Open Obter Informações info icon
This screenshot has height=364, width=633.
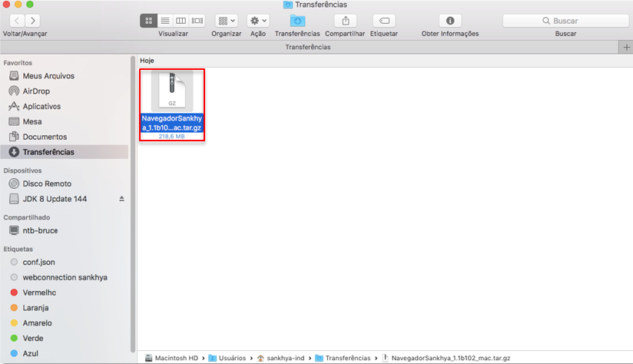[x=450, y=21]
